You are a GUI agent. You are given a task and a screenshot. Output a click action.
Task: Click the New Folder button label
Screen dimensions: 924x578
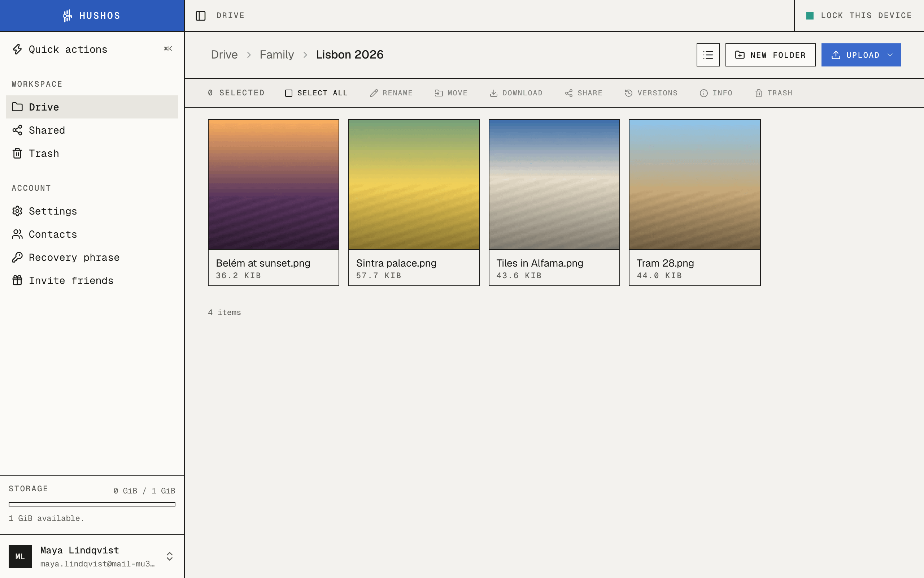(x=778, y=55)
